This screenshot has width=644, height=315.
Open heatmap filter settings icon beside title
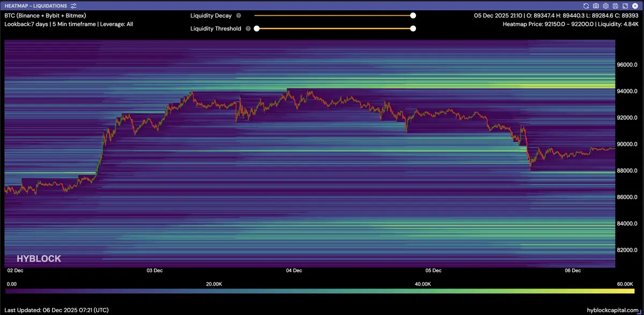pyautogui.click(x=73, y=5)
